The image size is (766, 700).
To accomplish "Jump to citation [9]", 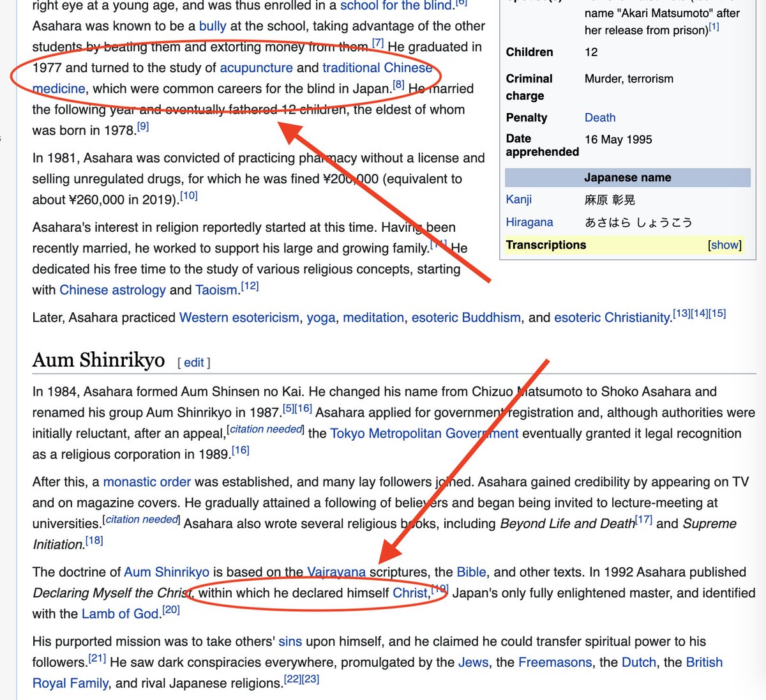I will (x=143, y=126).
